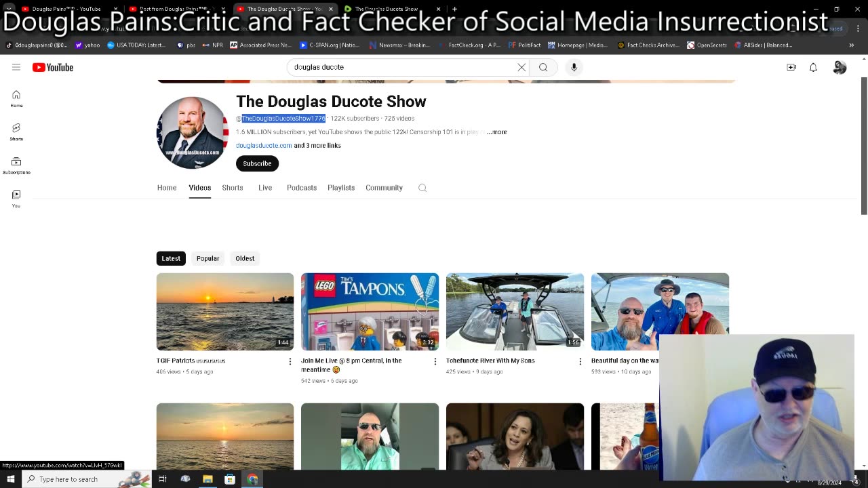Open the Fact Checks Archive bookmark
Viewport: 868px width, 488px height.
click(x=648, y=45)
